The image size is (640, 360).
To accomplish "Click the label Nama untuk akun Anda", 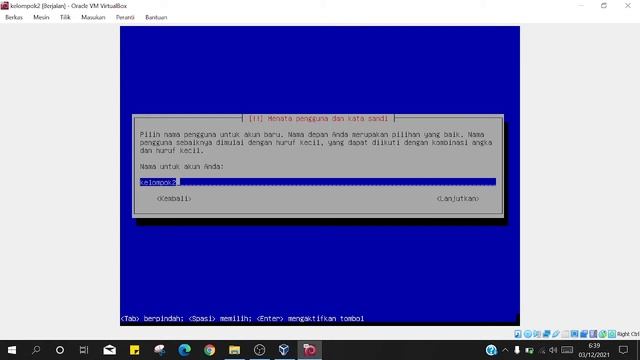I will coord(182,167).
